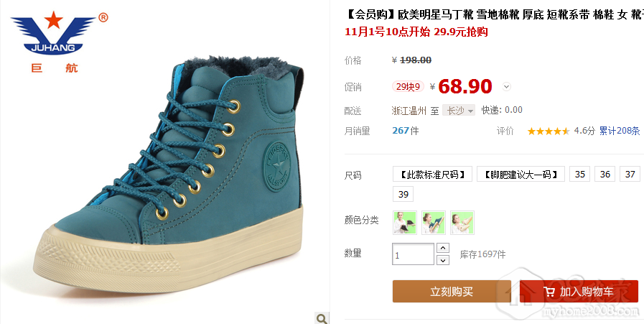Viewport: 644px width, 324px height.
Task: Add item via 加入购物车 button
Action: (x=579, y=292)
